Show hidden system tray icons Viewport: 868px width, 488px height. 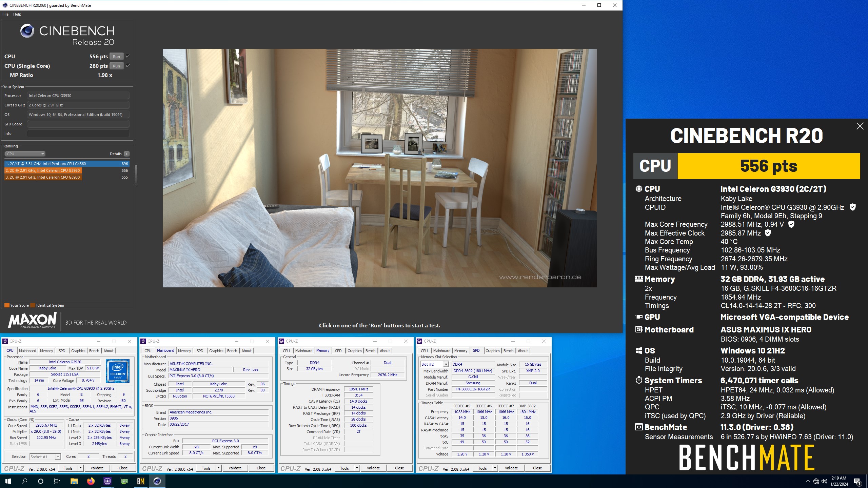point(808,481)
